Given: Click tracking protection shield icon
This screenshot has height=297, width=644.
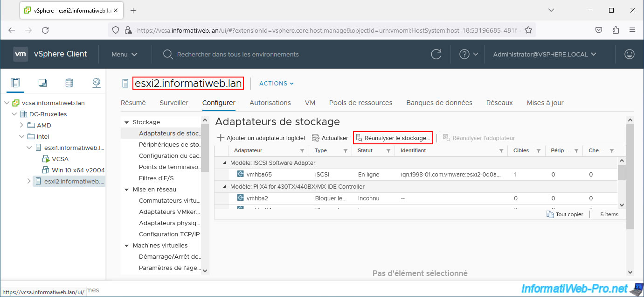Looking at the screenshot, I should [116, 30].
